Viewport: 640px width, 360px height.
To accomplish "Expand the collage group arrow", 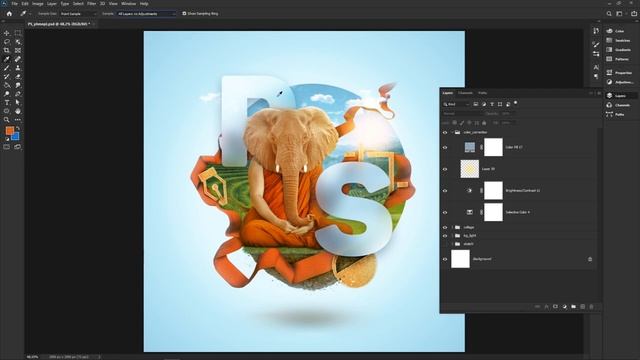I will coord(452,227).
